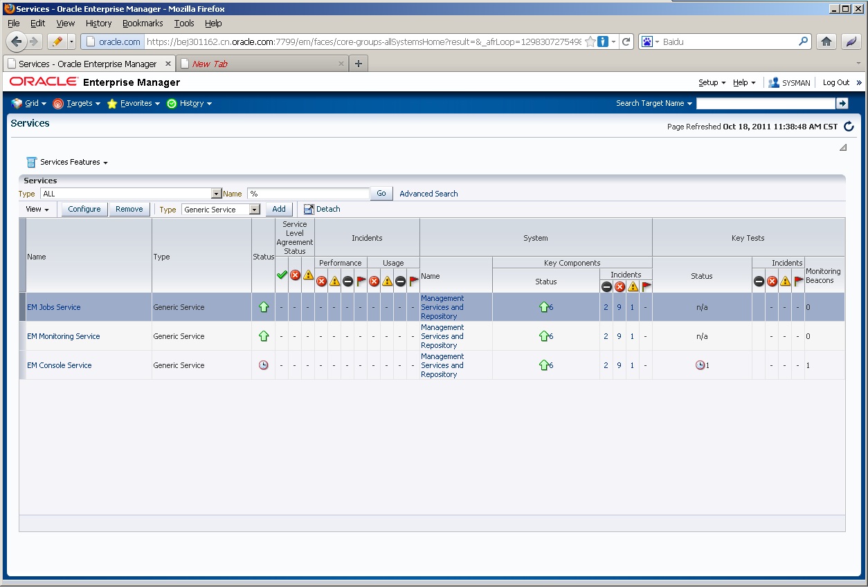Click the up status arrow for EM Jobs Service
Viewport: 868px width, 588px height.
[264, 307]
